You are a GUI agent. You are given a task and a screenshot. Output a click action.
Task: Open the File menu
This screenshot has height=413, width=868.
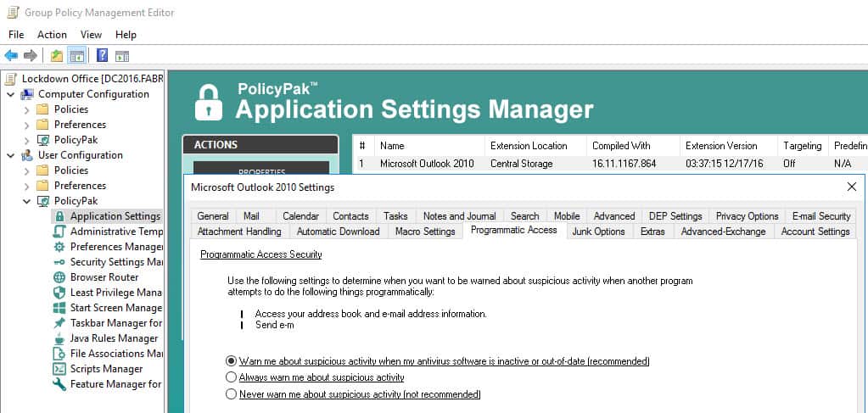point(16,34)
